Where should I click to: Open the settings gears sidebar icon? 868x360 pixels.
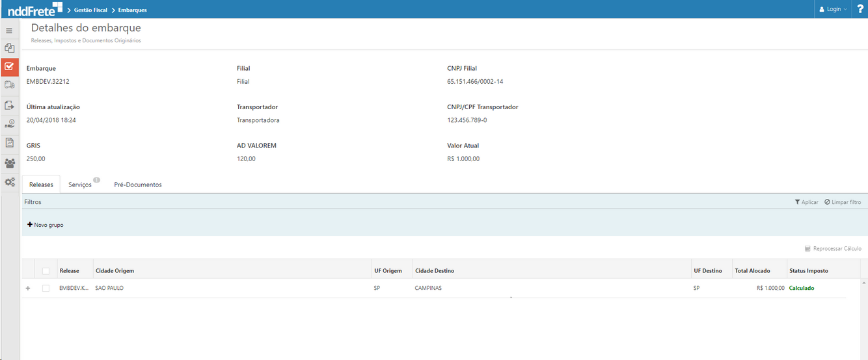(x=9, y=183)
